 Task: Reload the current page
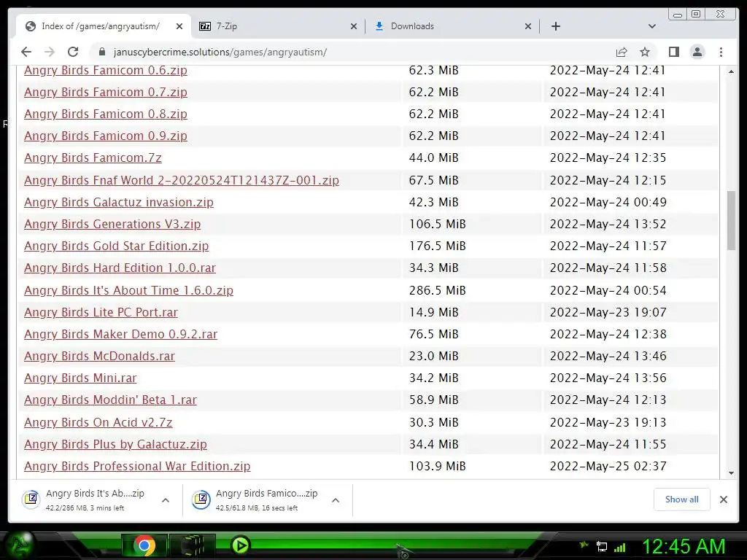[x=73, y=52]
